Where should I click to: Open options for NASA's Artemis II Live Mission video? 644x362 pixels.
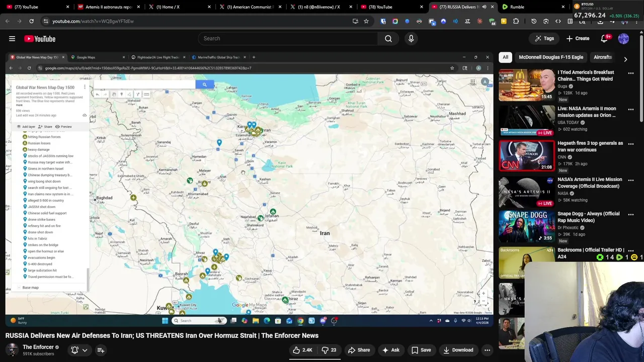(x=631, y=180)
